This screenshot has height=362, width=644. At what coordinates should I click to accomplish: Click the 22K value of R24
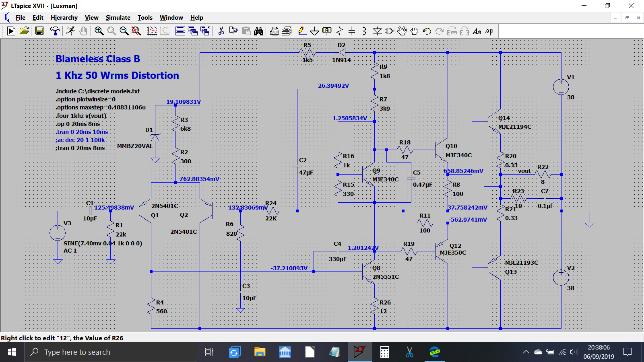click(271, 218)
